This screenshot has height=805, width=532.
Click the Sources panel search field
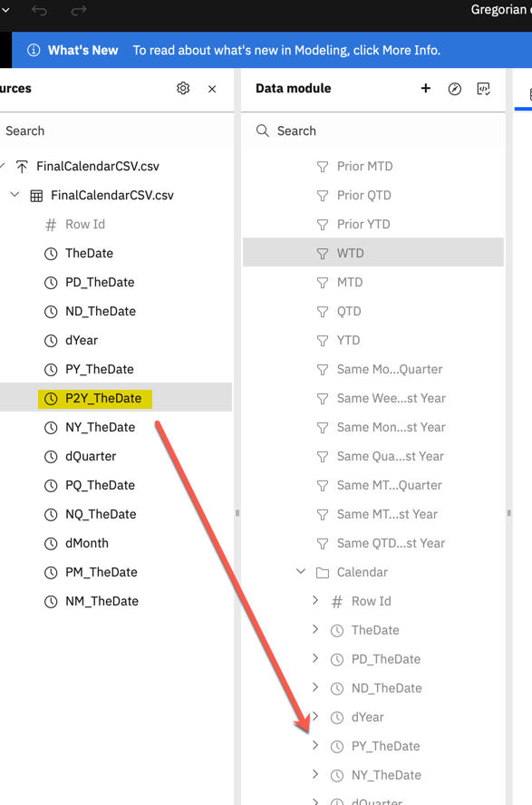tap(116, 131)
